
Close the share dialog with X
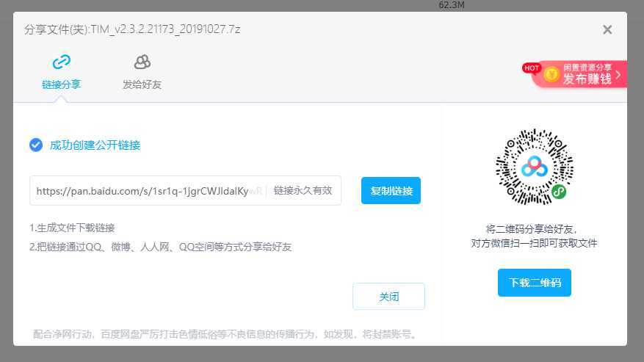point(607,29)
